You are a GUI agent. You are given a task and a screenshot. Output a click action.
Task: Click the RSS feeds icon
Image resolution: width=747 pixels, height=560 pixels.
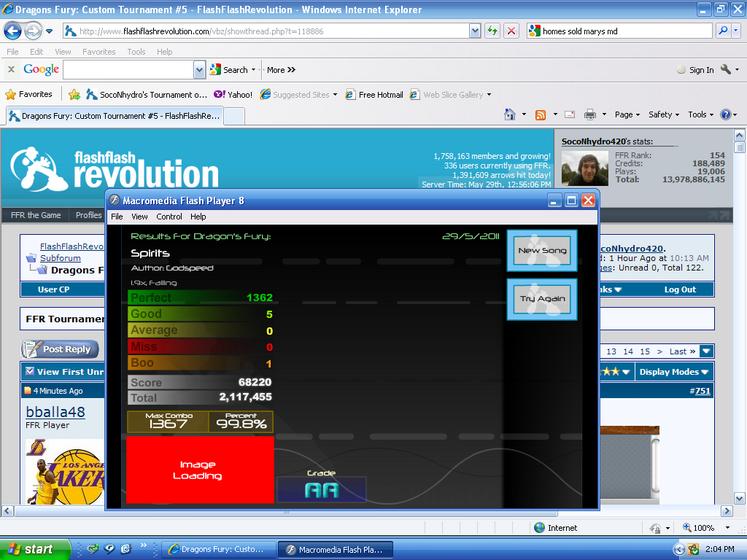tap(540, 115)
